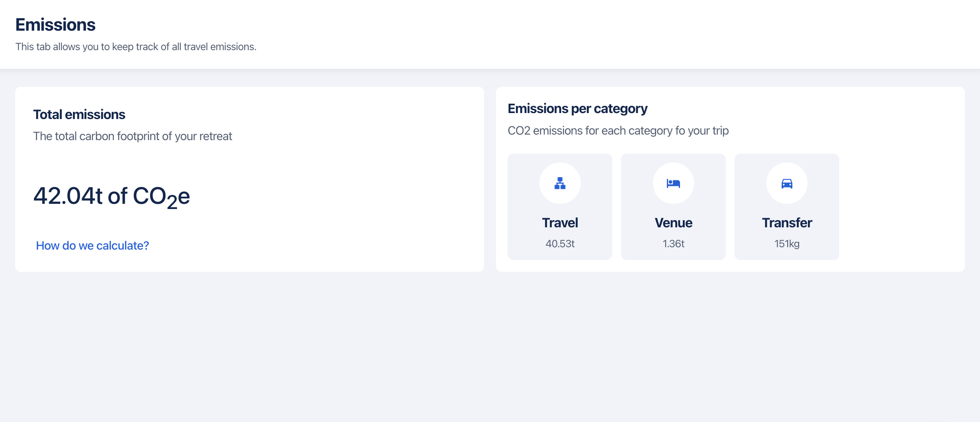The height and width of the screenshot is (422, 980).
Task: Click the 1.36t venue value
Action: (x=673, y=244)
